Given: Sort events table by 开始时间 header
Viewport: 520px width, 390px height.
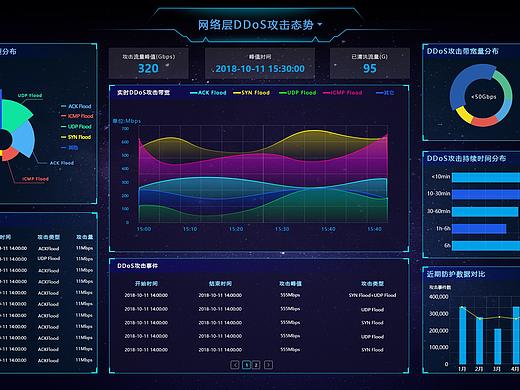Looking at the screenshot, I should pos(146,284).
